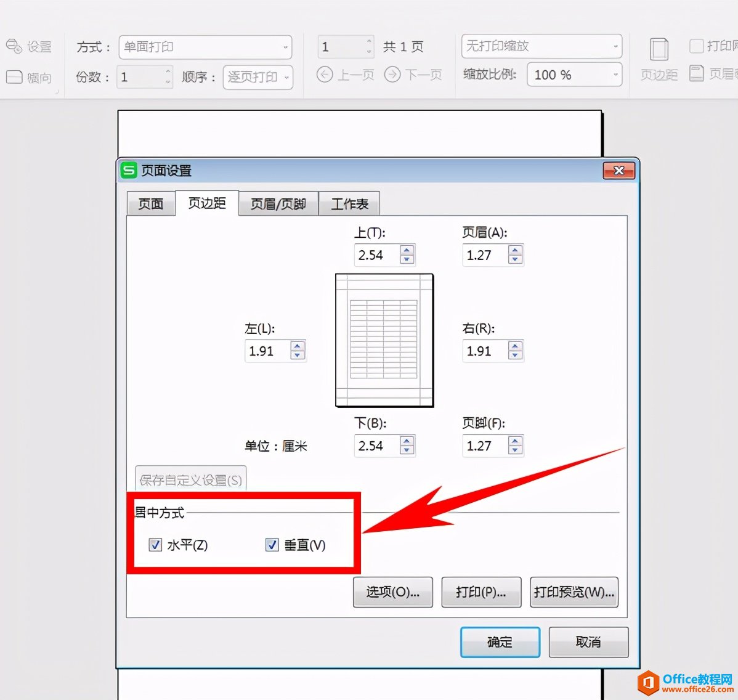The image size is (738, 700).
Task: Click the 横向 landscape orientation icon
Action: click(x=14, y=77)
